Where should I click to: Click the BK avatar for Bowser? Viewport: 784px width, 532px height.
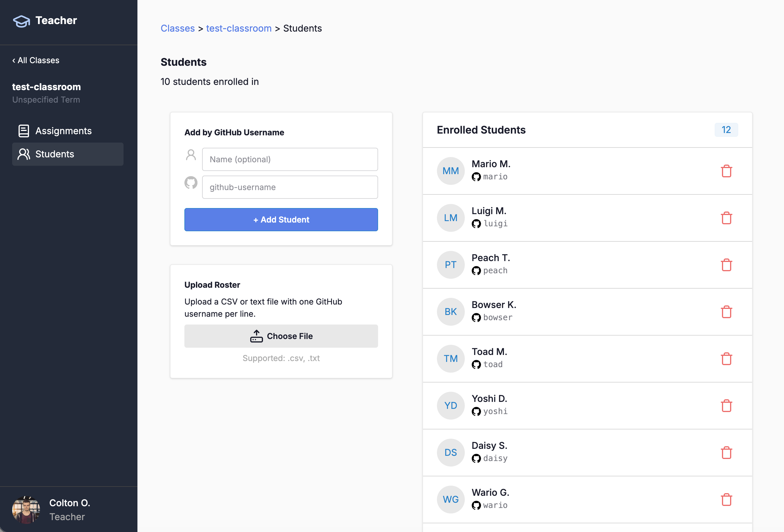coord(451,312)
